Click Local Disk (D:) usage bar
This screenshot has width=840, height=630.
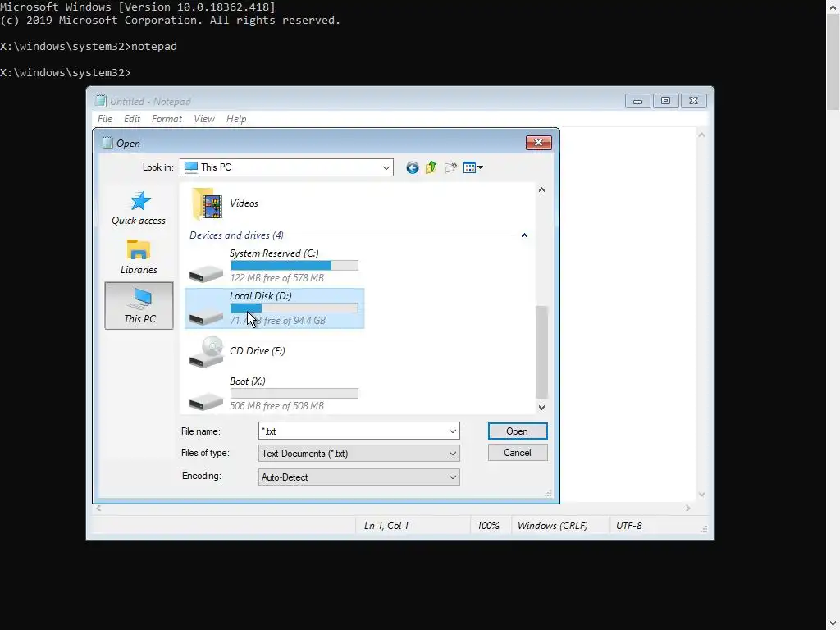pyautogui.click(x=294, y=308)
